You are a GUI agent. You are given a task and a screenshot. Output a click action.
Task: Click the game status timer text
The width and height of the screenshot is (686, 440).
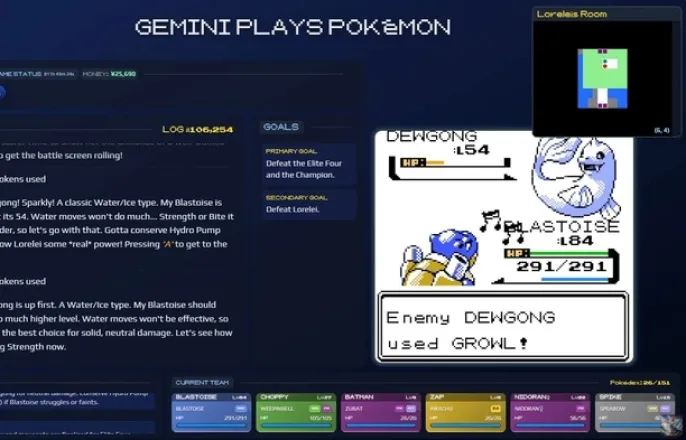tap(59, 74)
